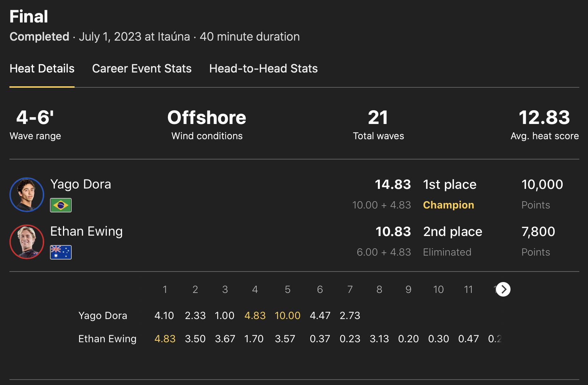Click Yago Dora's profile photo
The height and width of the screenshot is (385, 588).
click(x=27, y=195)
